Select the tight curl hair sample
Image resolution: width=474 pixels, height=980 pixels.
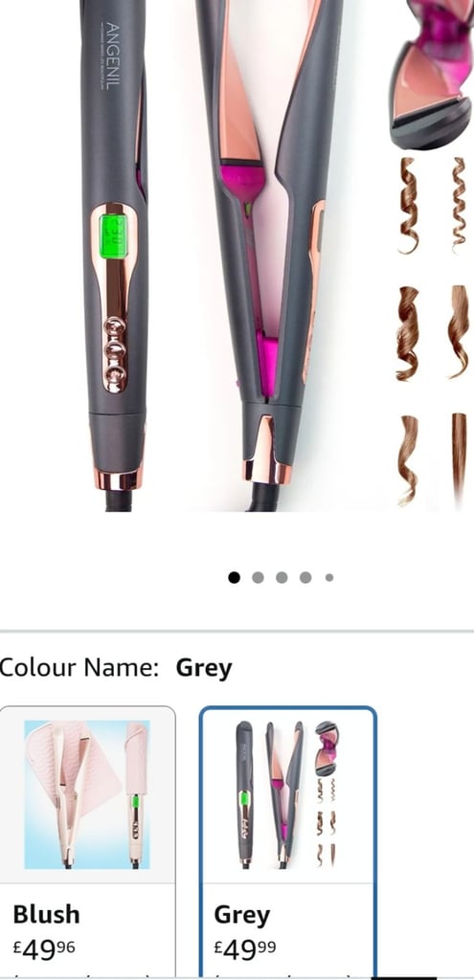(460, 204)
